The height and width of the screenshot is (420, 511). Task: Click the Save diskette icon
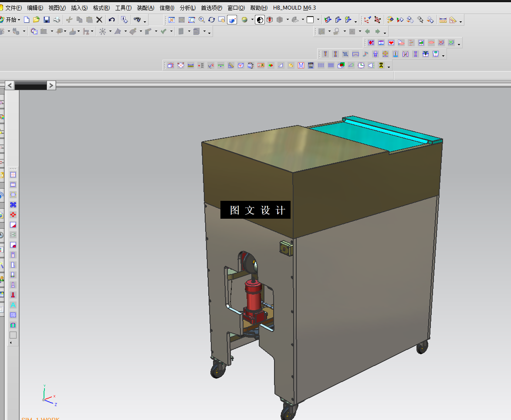[x=47, y=20]
